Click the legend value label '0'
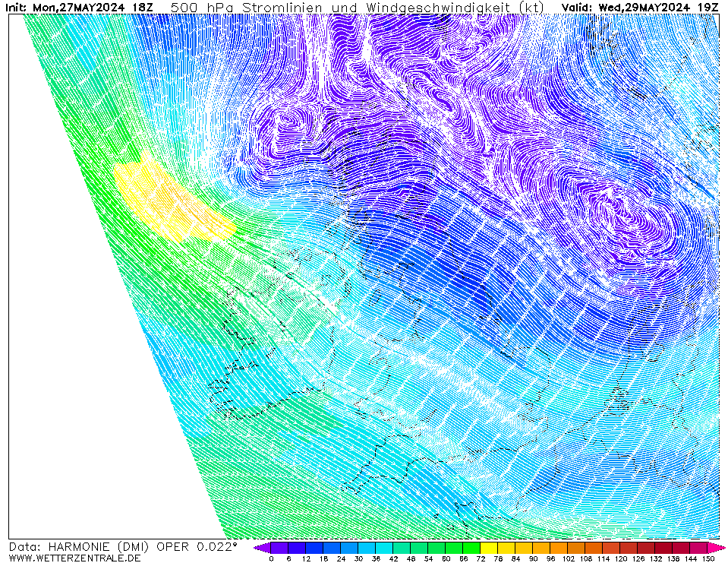Viewport: 728px width, 563px height. pyautogui.click(x=271, y=558)
